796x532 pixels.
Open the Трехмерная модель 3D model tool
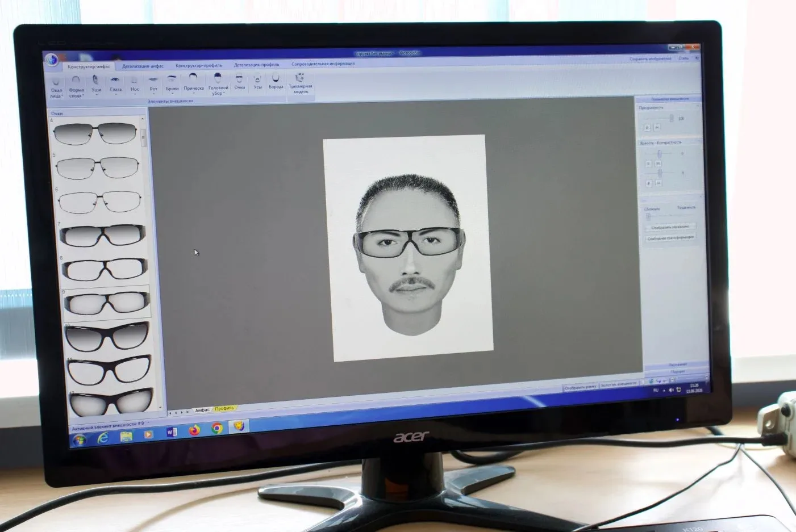300,83
